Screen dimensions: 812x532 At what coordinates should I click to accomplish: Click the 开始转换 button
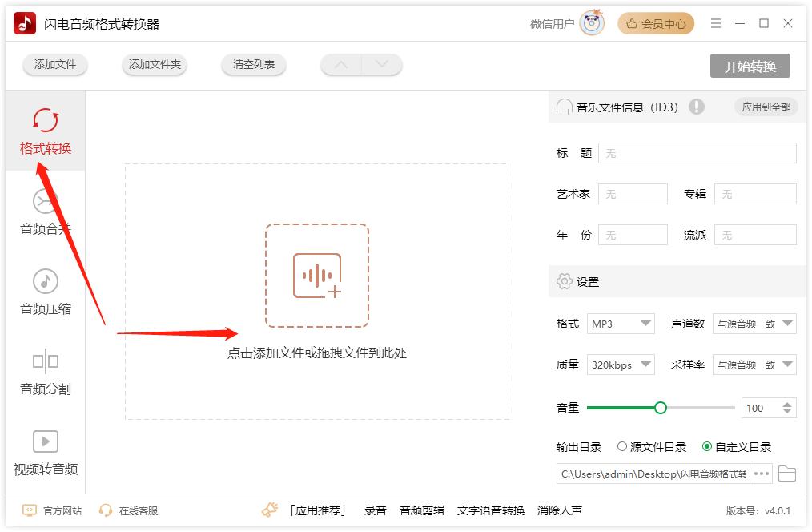click(x=750, y=67)
